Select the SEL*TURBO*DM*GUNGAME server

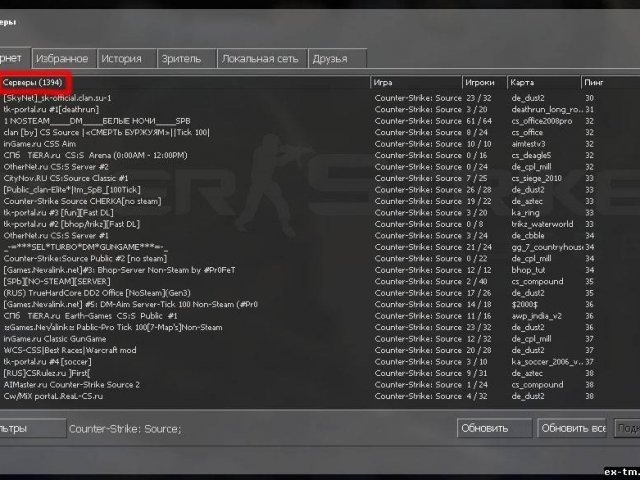pos(320,247)
